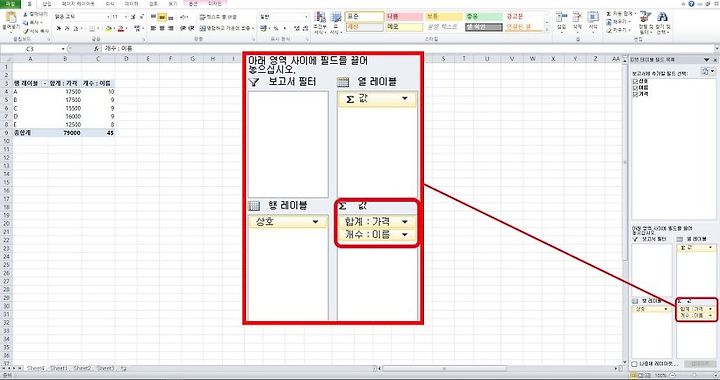Click the font color 'A' icon

click(x=120, y=28)
